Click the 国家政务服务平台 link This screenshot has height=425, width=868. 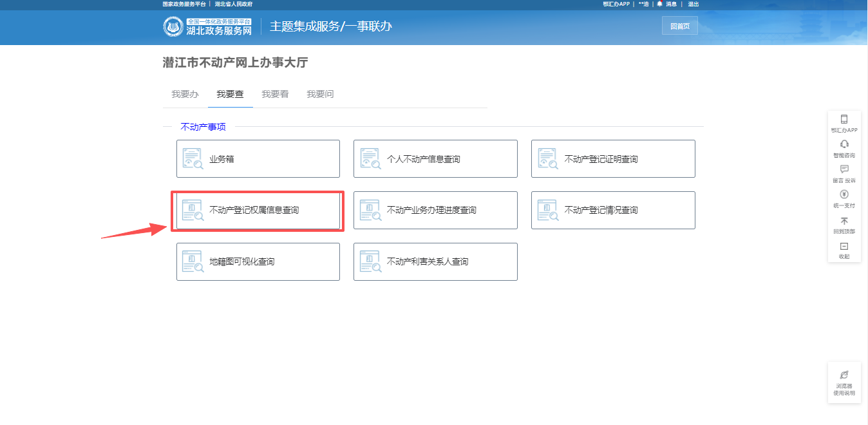click(x=184, y=4)
